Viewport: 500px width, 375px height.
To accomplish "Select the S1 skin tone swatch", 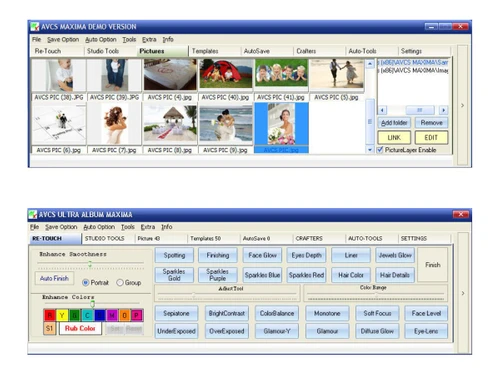I will point(50,328).
